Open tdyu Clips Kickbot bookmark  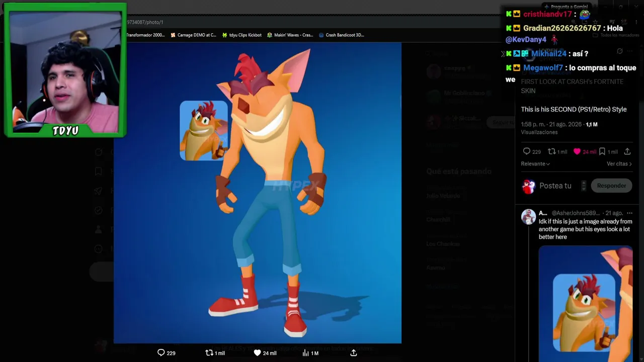(x=242, y=35)
